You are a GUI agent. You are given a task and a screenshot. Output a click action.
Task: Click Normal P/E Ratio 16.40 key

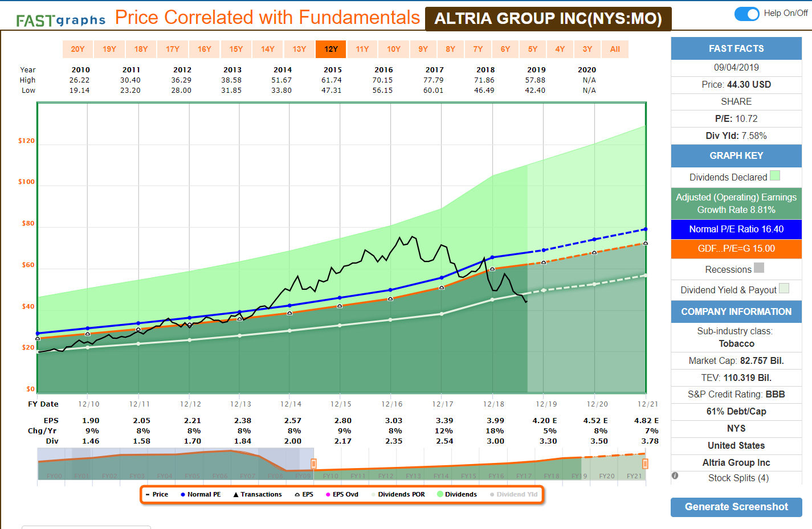[736, 229]
